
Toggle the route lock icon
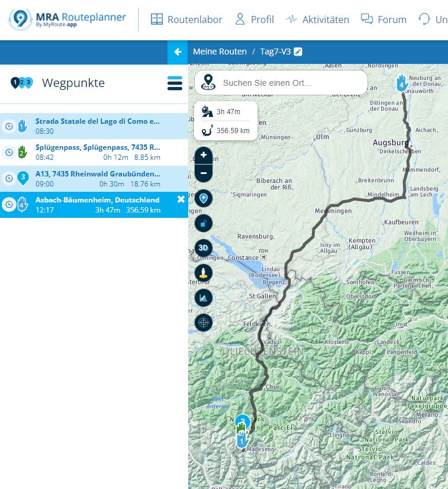(204, 223)
